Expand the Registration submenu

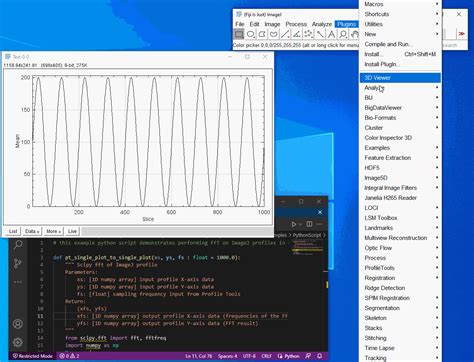(x=400, y=278)
